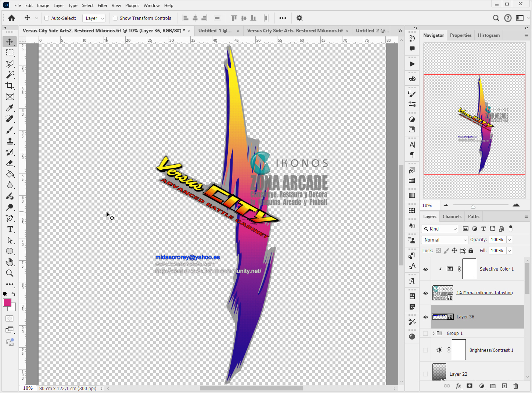Select the Clone Stamp tool
This screenshot has width=532, height=393.
coord(10,141)
